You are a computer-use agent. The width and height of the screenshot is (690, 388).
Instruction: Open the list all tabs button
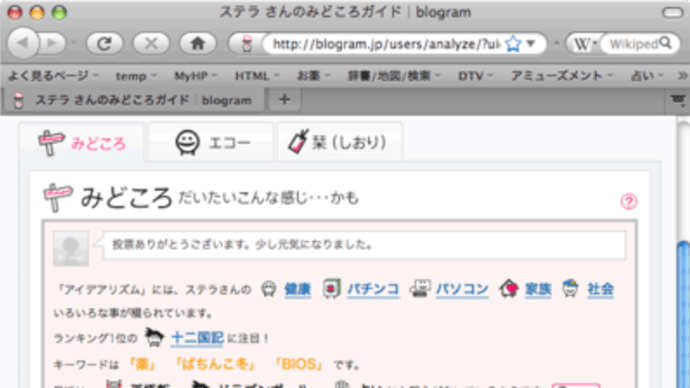click(679, 100)
